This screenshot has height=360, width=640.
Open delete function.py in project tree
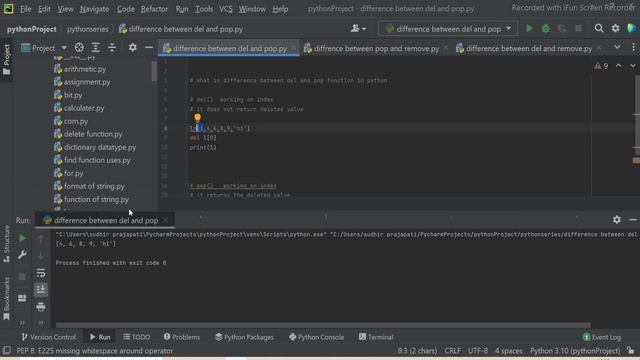(88, 134)
